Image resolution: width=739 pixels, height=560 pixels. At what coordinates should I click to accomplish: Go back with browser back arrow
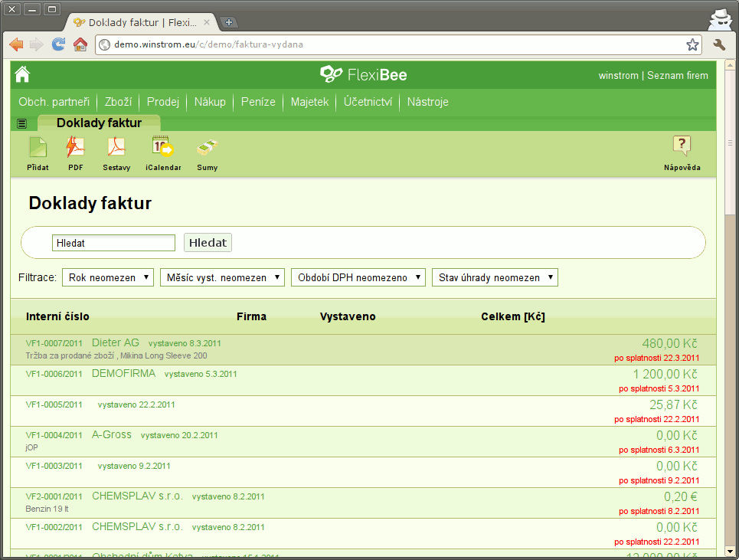coord(16,44)
